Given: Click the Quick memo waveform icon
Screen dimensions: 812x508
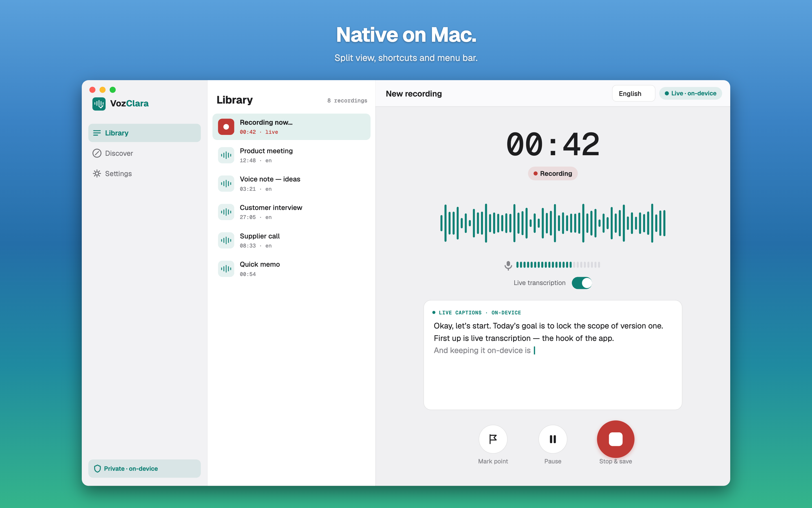Looking at the screenshot, I should click(x=226, y=269).
